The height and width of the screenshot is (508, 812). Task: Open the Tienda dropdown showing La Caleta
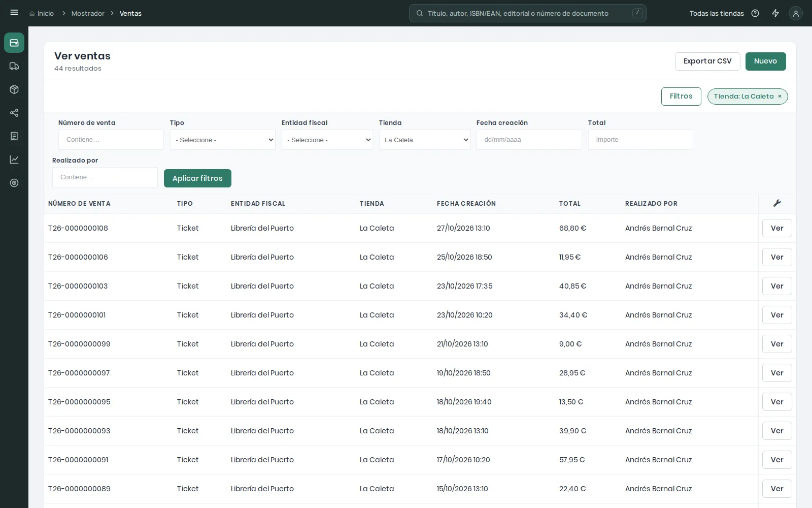tap(425, 140)
